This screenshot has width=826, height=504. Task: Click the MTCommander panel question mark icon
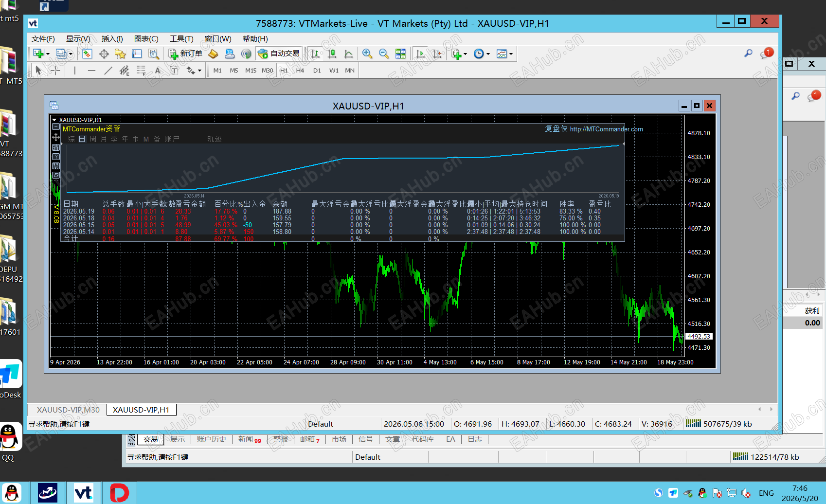coord(56,157)
